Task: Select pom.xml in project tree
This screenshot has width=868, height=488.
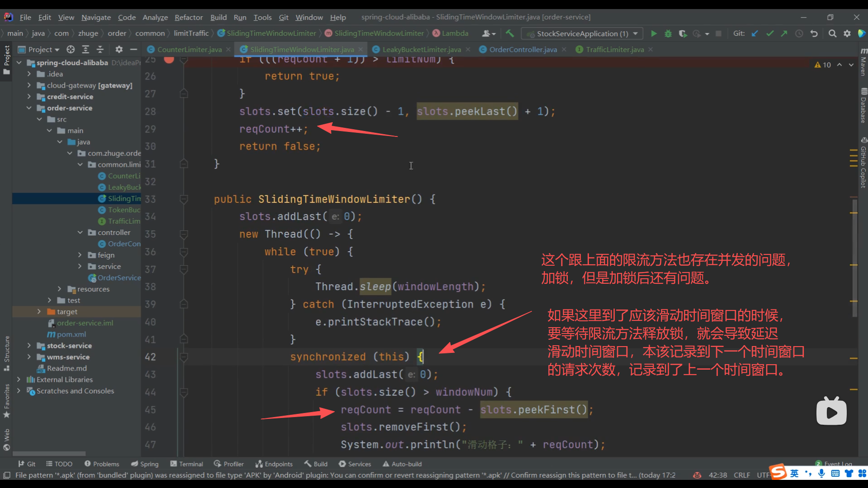Action: point(71,334)
